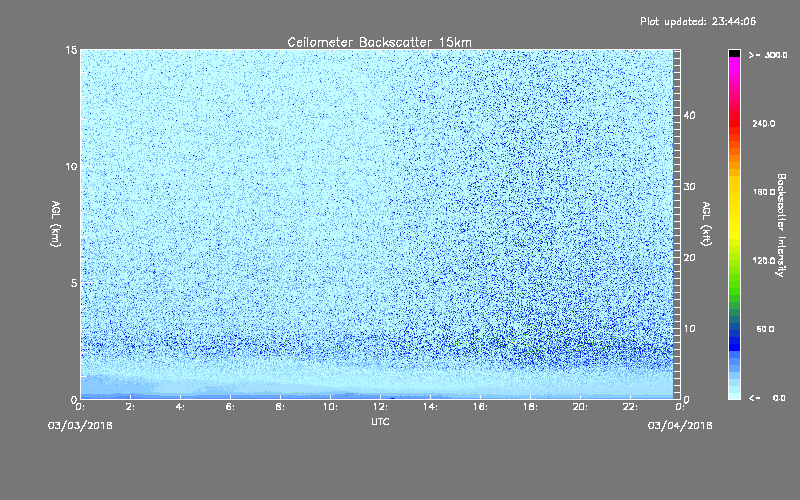Click the '8:' hour tick label
The height and width of the screenshot is (500, 800).
pos(280,407)
